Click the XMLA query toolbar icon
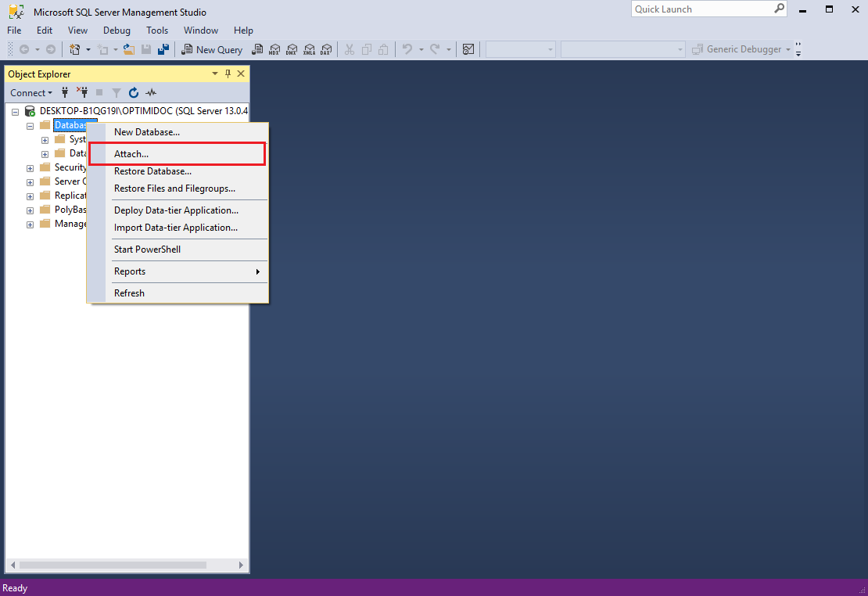Viewport: 868px width, 596px height. tap(309, 49)
